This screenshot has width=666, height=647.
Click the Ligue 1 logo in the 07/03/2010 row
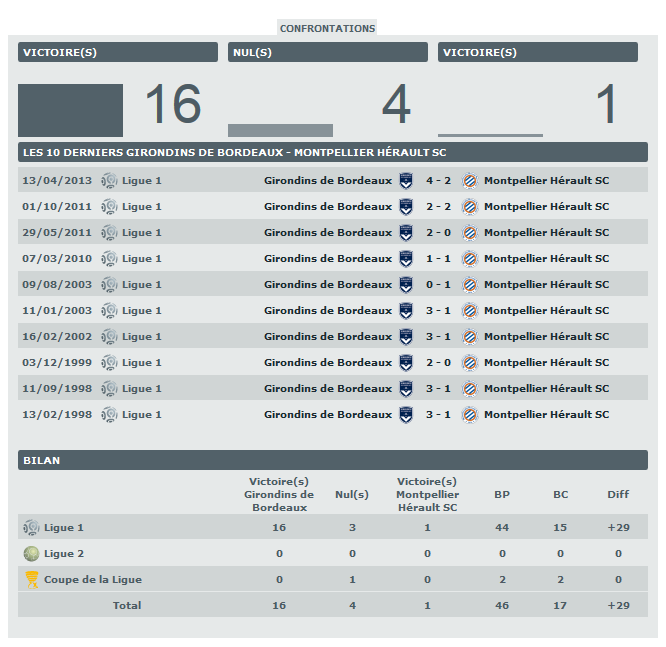[109, 259]
